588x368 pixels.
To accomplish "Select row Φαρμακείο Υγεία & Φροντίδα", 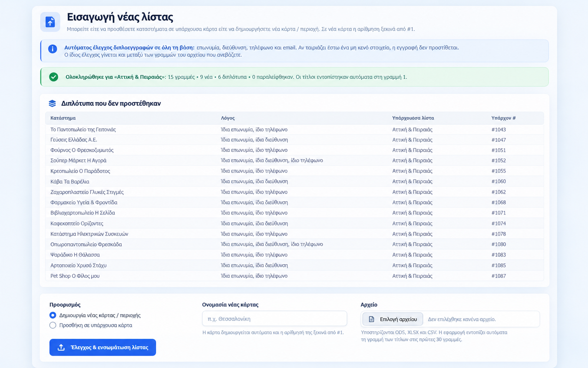I will [294, 203].
